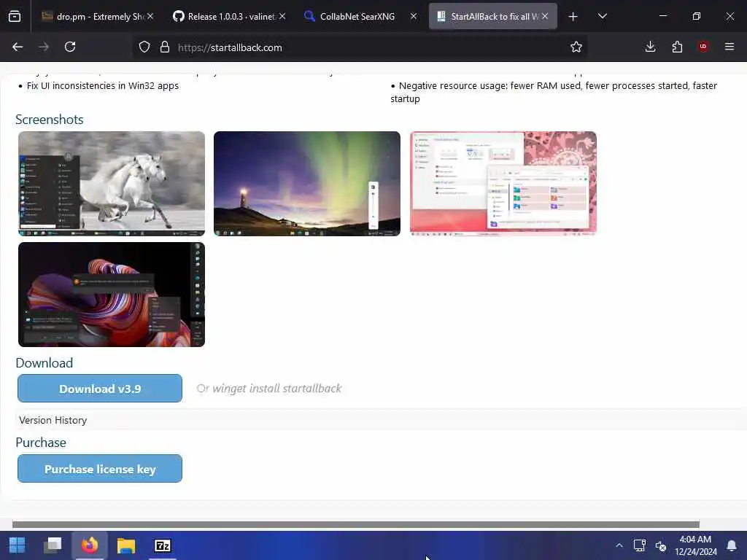747x560 pixels.
Task: Switch to CollabNet SearXNG tab
Action: tap(355, 17)
